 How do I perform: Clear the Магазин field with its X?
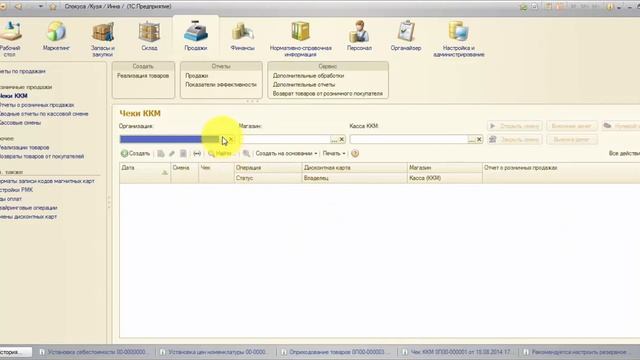coord(342,140)
